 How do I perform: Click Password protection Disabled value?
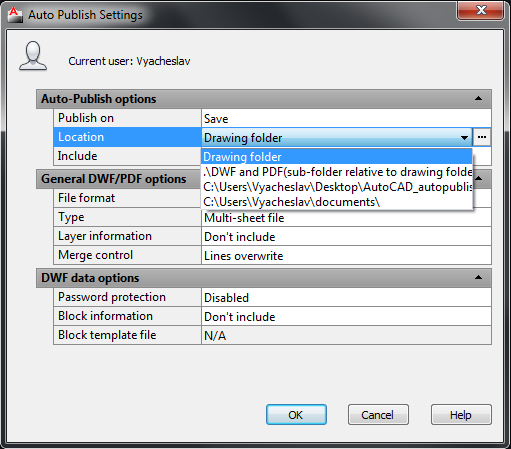click(346, 297)
